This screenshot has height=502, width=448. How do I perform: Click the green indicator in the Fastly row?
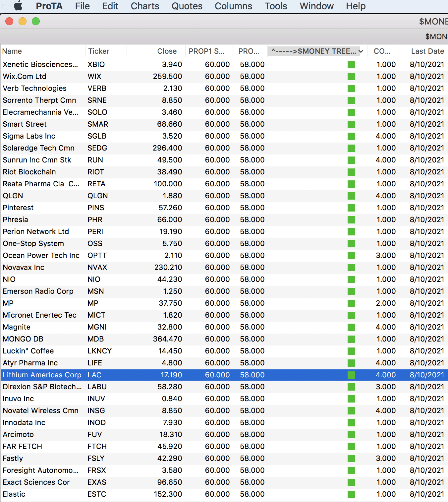351,459
